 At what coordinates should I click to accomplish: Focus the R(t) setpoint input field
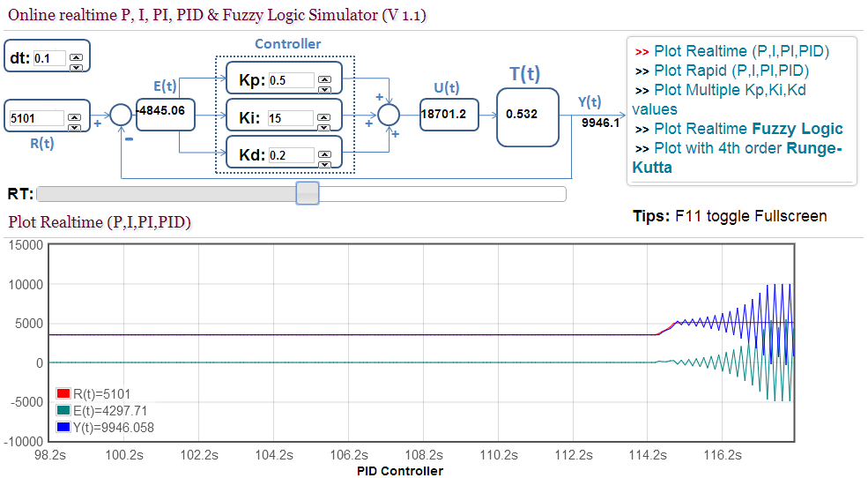37,118
